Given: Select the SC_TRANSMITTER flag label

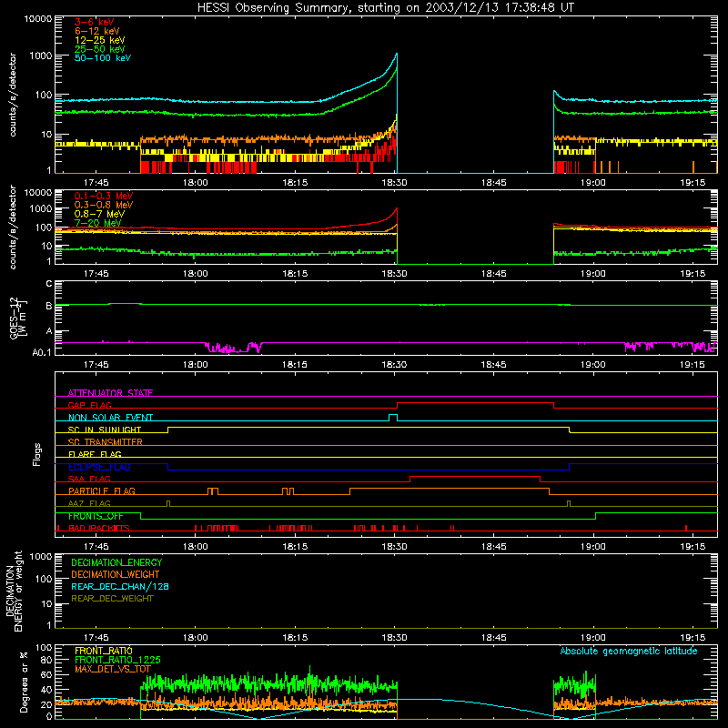Looking at the screenshot, I should (105, 441).
